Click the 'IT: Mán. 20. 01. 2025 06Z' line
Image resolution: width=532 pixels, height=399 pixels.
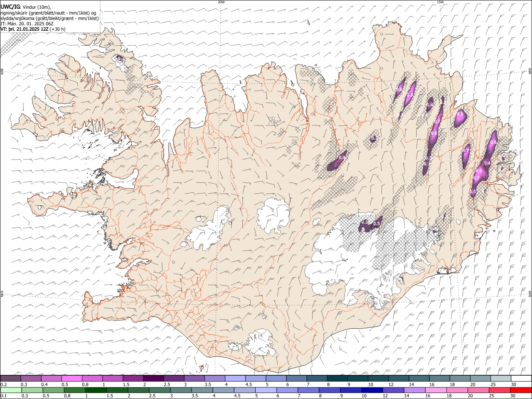pyautogui.click(x=27, y=24)
